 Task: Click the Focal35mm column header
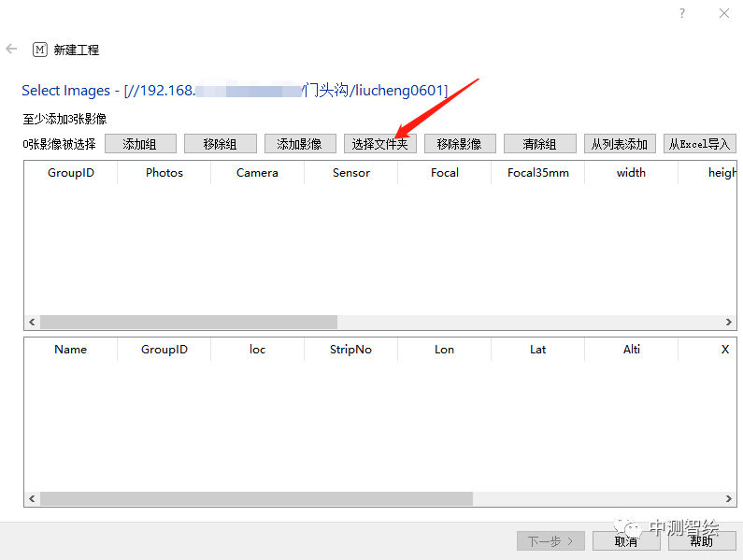pyautogui.click(x=538, y=173)
